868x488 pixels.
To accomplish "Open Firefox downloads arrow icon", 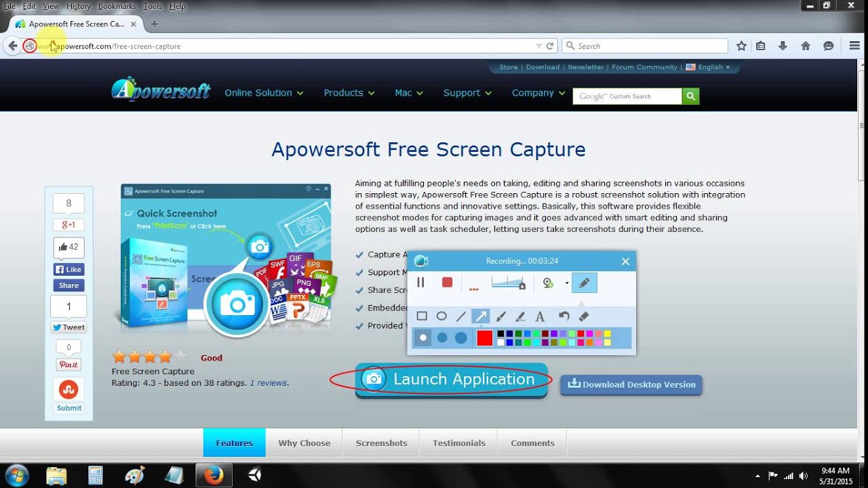I will tap(783, 46).
